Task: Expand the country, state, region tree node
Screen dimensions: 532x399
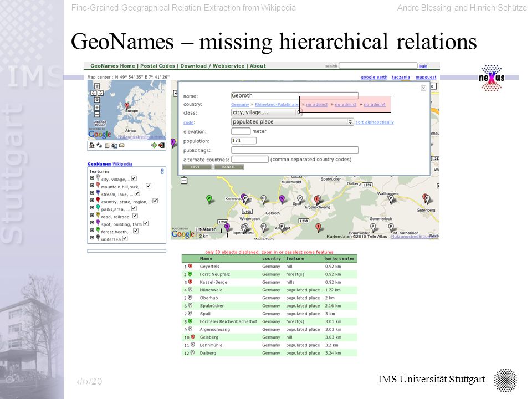Action: [92, 200]
